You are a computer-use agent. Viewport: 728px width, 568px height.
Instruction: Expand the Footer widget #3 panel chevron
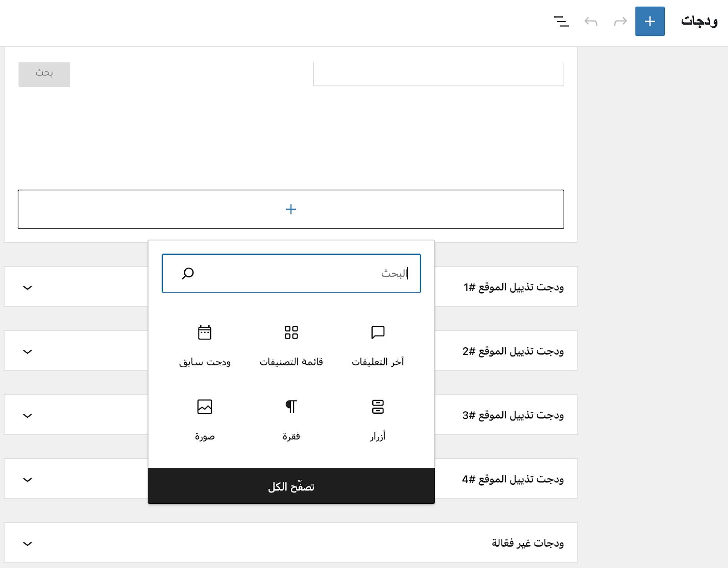pyautogui.click(x=28, y=416)
